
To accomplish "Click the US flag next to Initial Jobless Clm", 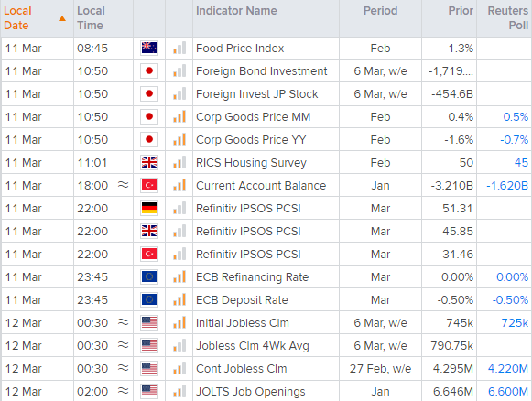I will [149, 322].
